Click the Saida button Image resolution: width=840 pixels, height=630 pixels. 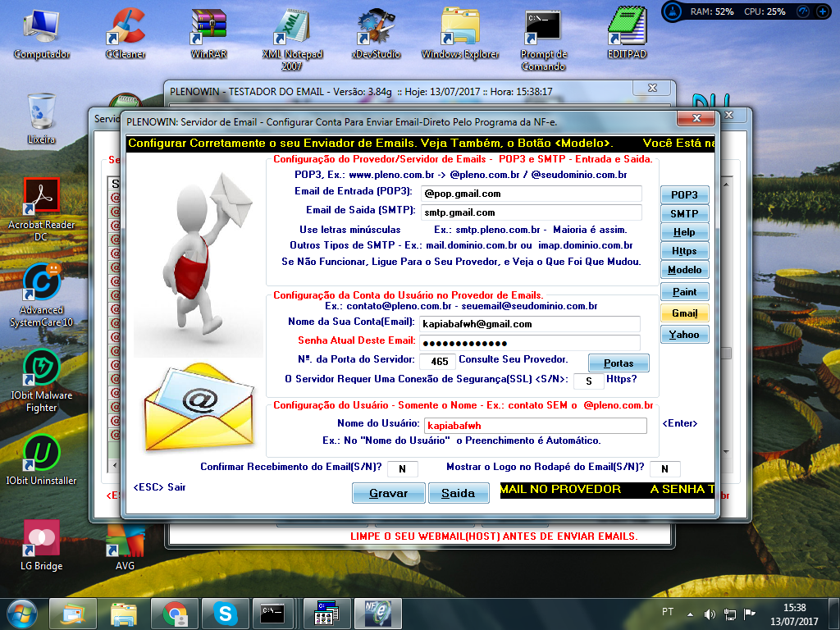458,493
